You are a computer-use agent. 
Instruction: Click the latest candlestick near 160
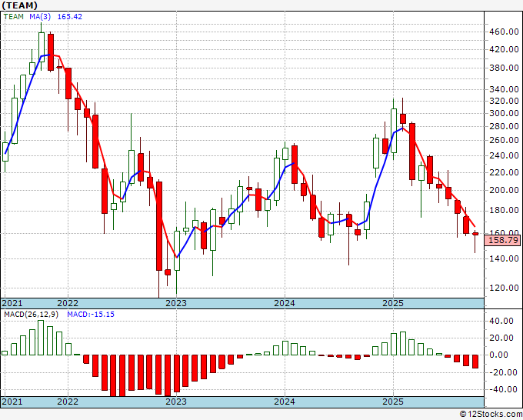coord(475,234)
